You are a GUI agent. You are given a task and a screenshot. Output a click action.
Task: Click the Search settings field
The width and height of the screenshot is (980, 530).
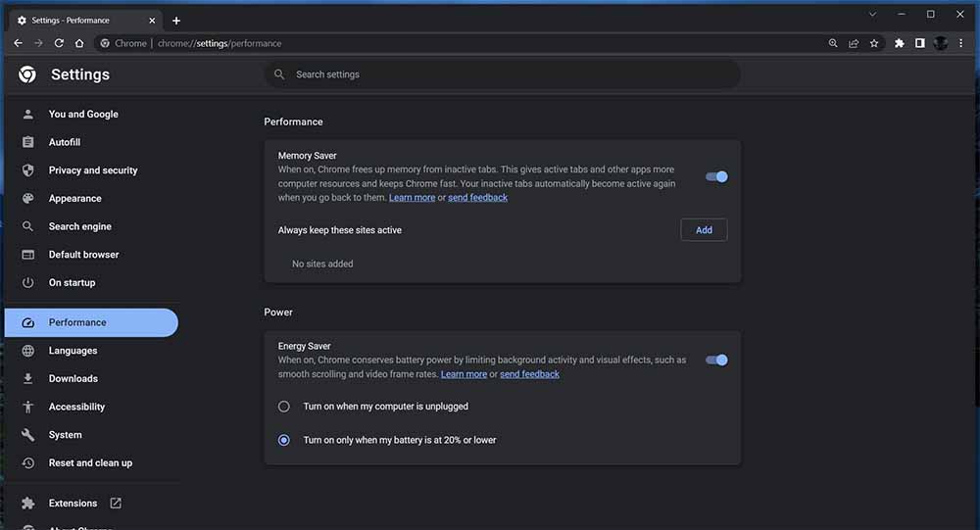pos(503,74)
